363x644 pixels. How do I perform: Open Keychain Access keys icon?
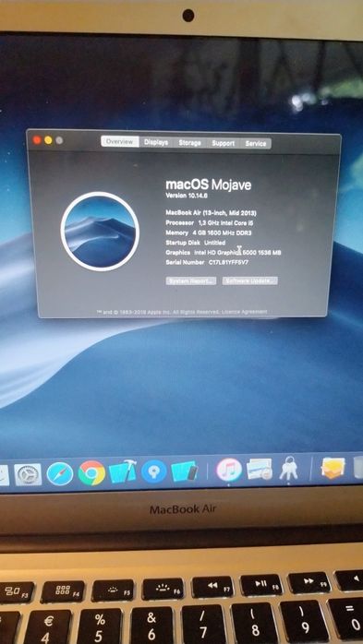[x=288, y=469]
